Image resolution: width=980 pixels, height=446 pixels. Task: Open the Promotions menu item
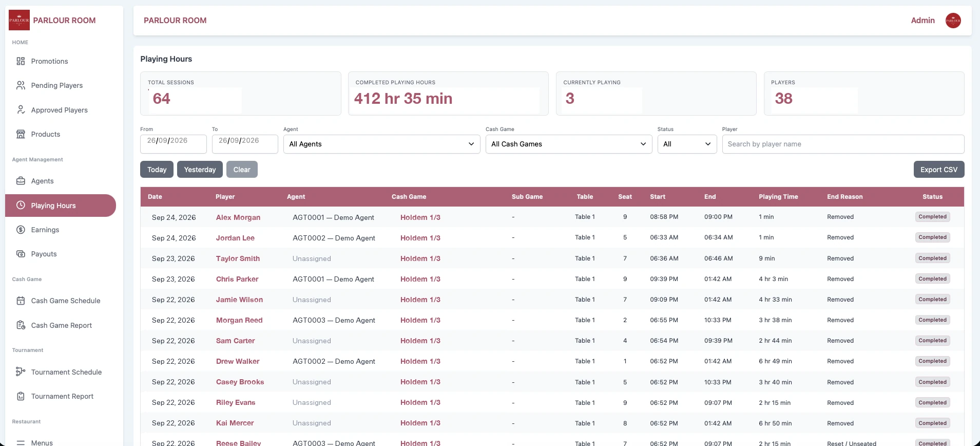click(x=49, y=61)
